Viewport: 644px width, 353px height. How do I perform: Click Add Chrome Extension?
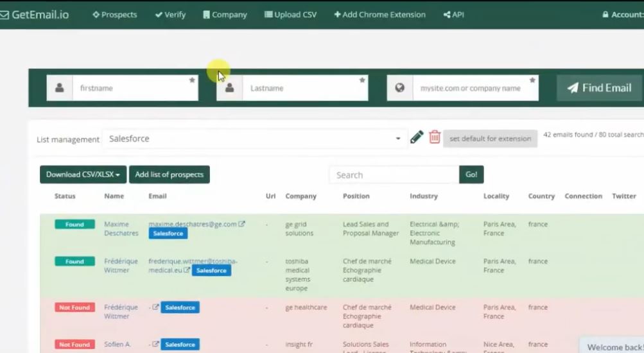tap(379, 15)
